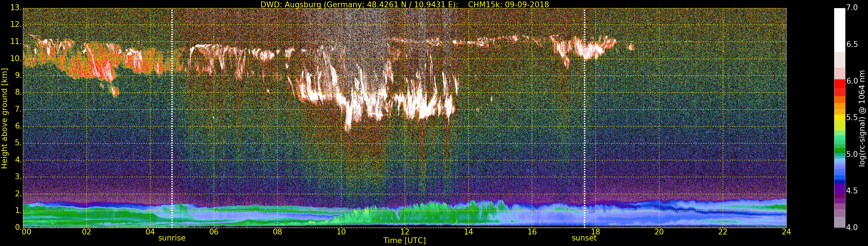The image size is (868, 246).
Task: Click height axis tick label '3.'
Action: [x=18, y=177]
